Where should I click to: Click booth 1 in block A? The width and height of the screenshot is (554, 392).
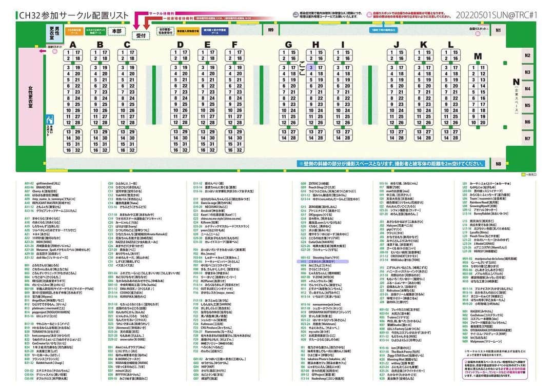[68, 52]
